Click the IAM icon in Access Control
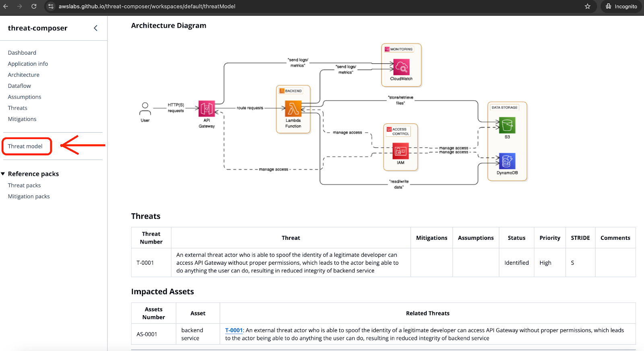Viewport: 644px width, 351px height. coord(400,151)
